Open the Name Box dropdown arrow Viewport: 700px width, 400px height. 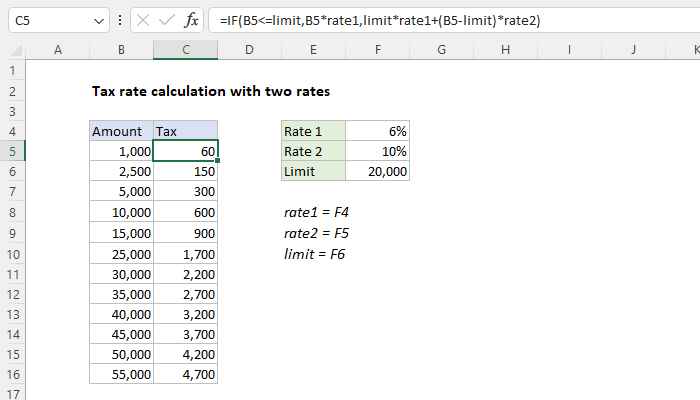click(x=99, y=21)
